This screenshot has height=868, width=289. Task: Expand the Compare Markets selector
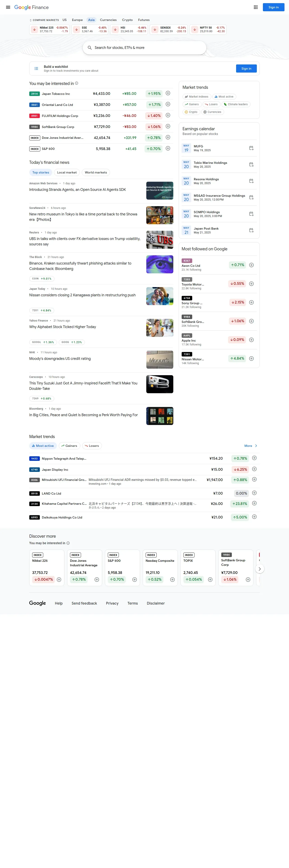pos(44,20)
